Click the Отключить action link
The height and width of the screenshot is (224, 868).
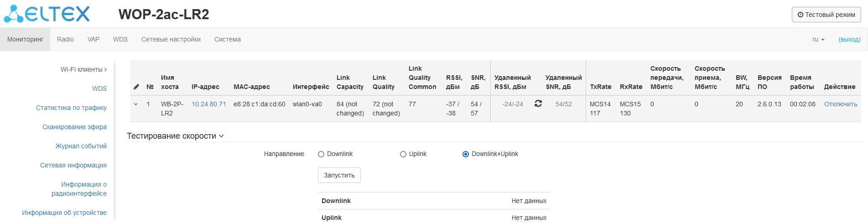840,104
